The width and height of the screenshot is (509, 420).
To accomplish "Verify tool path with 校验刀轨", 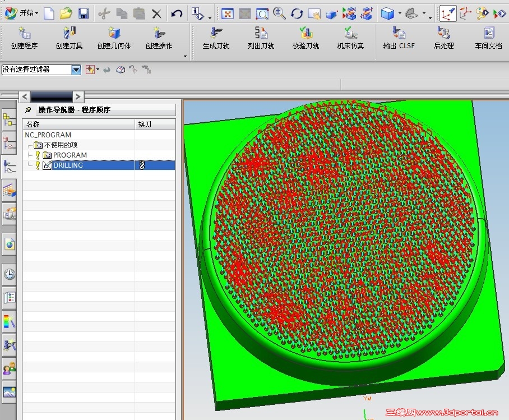I will (306, 38).
